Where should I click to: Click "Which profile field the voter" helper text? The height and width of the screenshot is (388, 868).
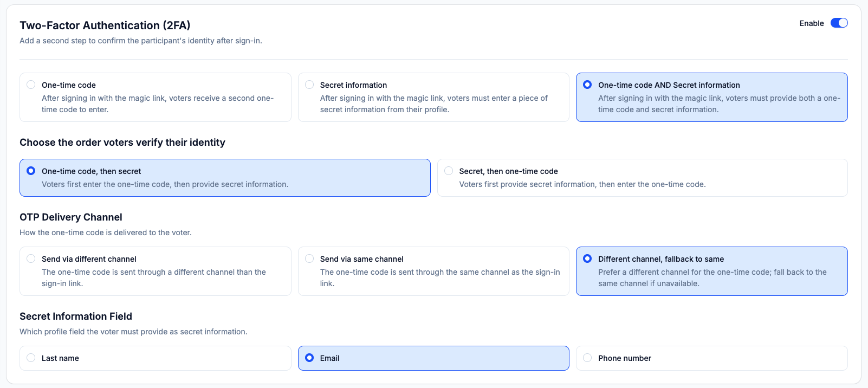(x=133, y=332)
